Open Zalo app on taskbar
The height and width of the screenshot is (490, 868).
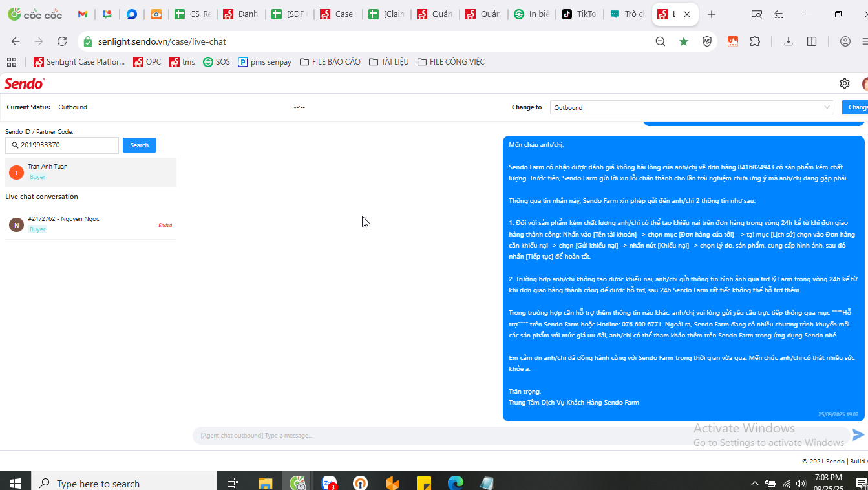coord(329,483)
